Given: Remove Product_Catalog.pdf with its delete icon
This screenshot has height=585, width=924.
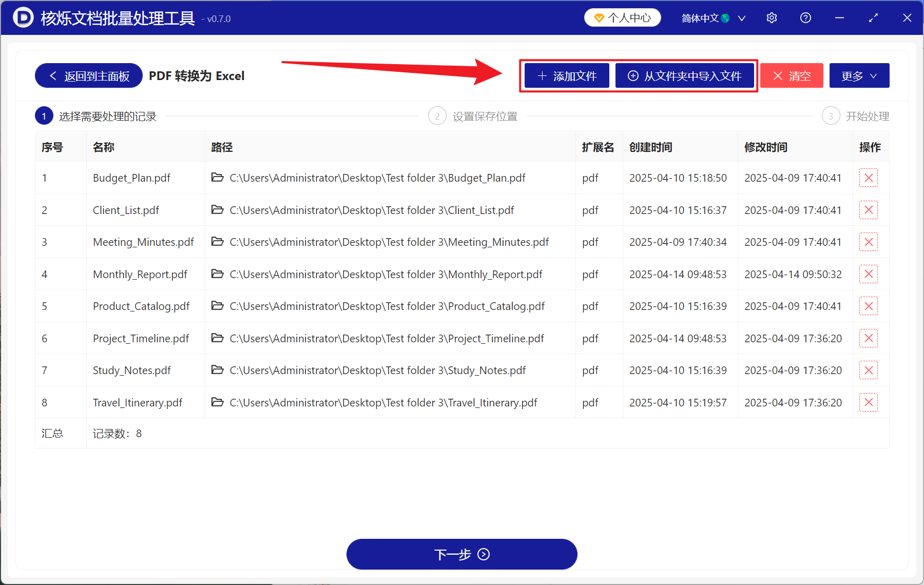Looking at the screenshot, I should [x=869, y=306].
